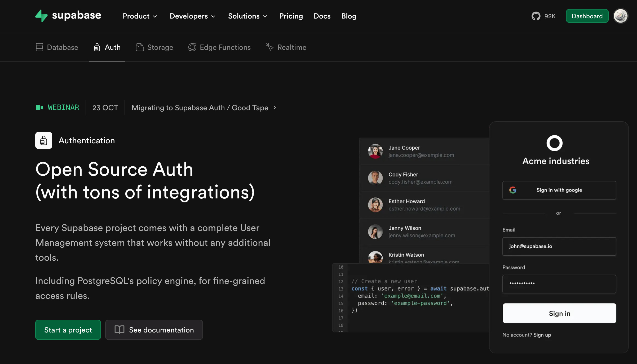This screenshot has height=364, width=637.
Task: Select Jane Cooper's avatar thumbnail
Action: coord(375,151)
